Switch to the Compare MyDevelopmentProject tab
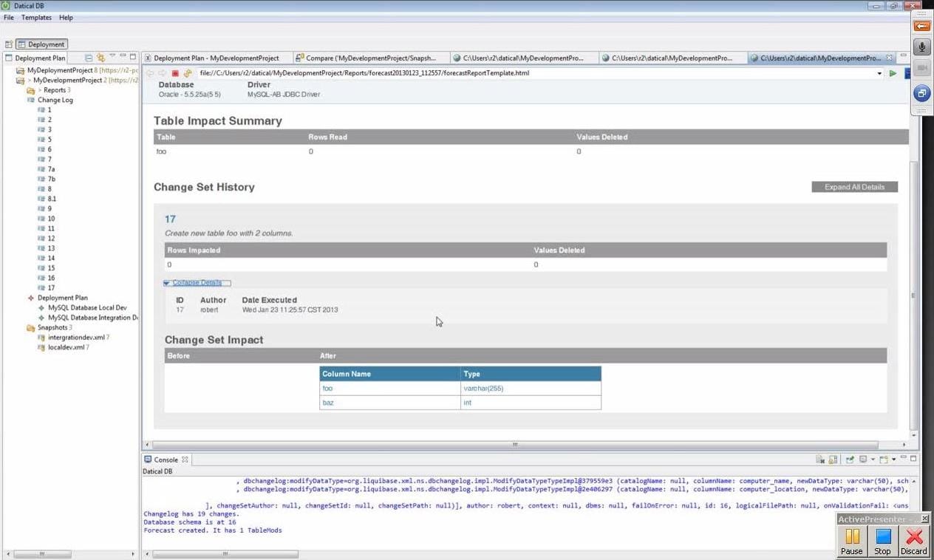The width and height of the screenshot is (934, 560). (371, 58)
